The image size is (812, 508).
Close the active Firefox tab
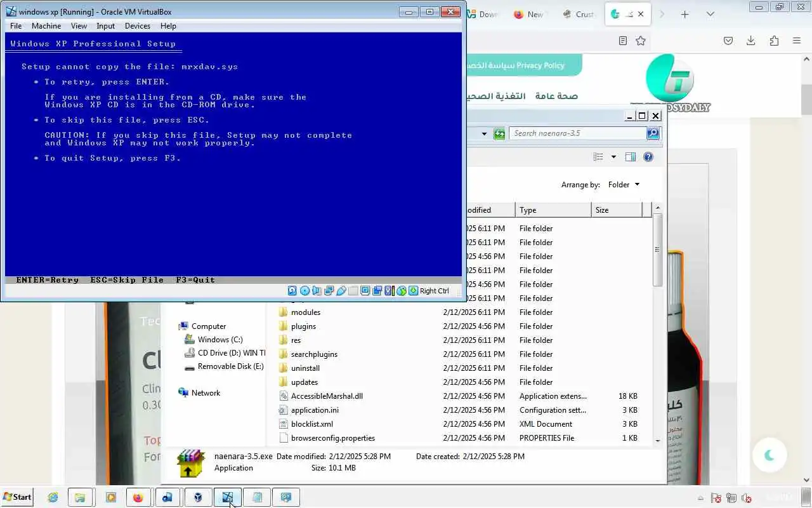[641, 14]
